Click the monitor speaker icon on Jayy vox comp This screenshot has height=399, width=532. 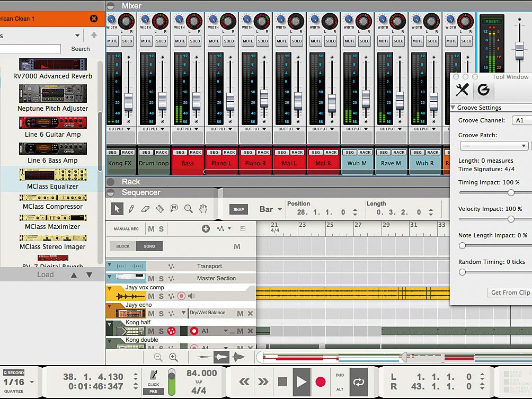[x=192, y=296]
